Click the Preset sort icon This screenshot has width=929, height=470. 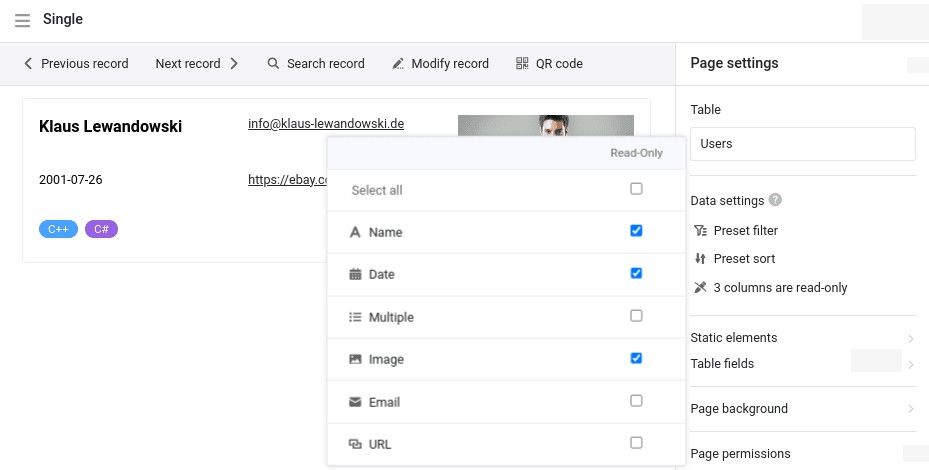pyautogui.click(x=701, y=259)
